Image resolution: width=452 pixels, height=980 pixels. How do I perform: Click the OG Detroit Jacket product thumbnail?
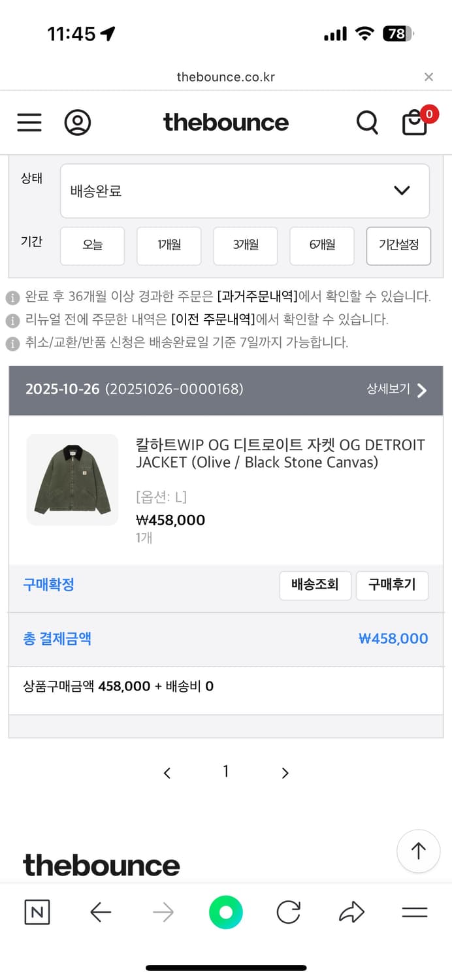72,479
